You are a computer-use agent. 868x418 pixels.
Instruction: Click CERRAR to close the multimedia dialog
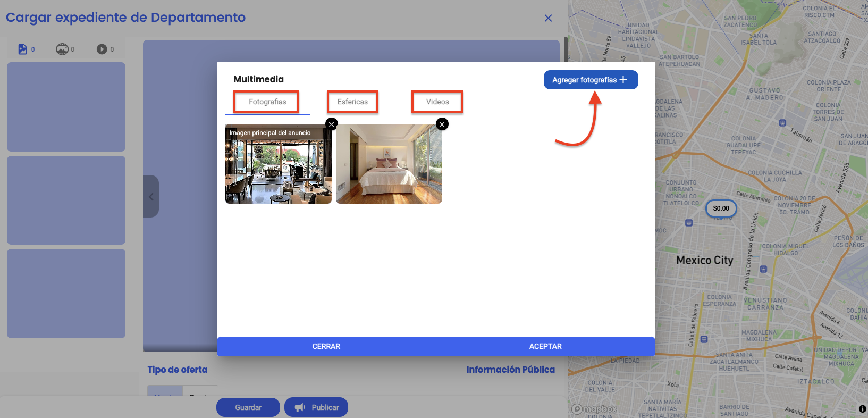[326, 346]
